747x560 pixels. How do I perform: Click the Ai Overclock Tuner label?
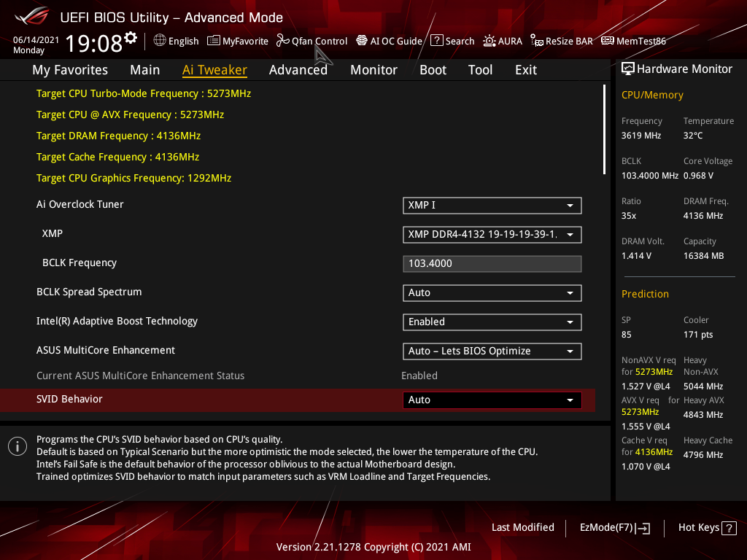(x=80, y=204)
